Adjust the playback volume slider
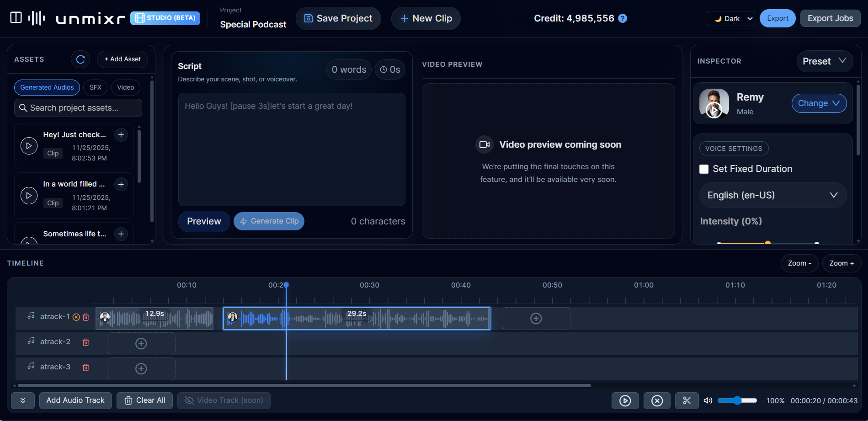 (737, 400)
